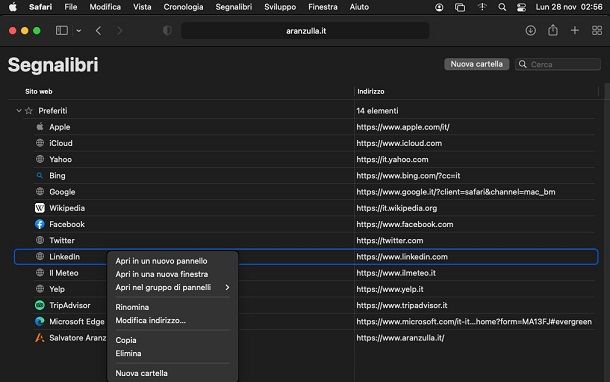Click the aranzulla.it address bar

click(305, 31)
